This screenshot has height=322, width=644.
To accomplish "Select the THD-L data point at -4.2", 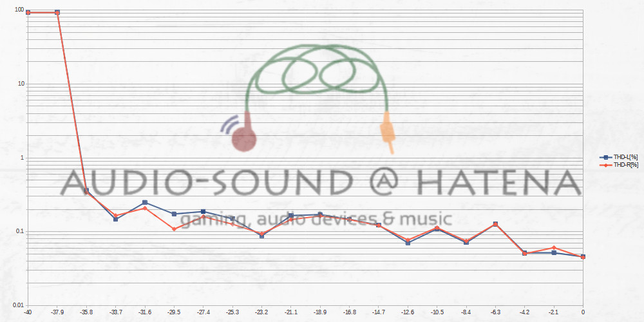I will [x=524, y=253].
